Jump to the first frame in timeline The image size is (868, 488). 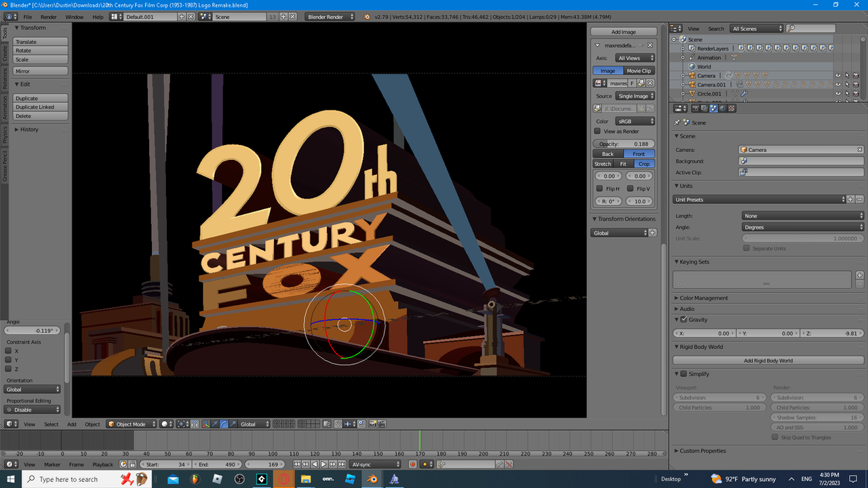296,464
